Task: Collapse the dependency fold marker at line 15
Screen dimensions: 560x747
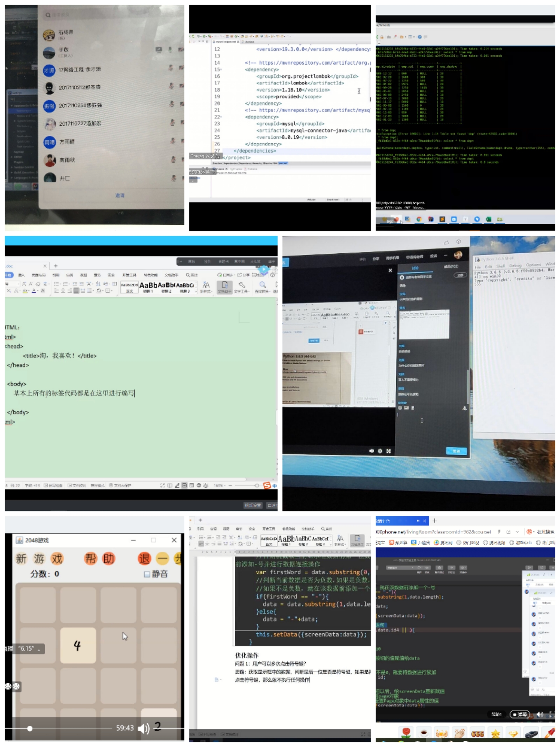Action: [x=221, y=70]
